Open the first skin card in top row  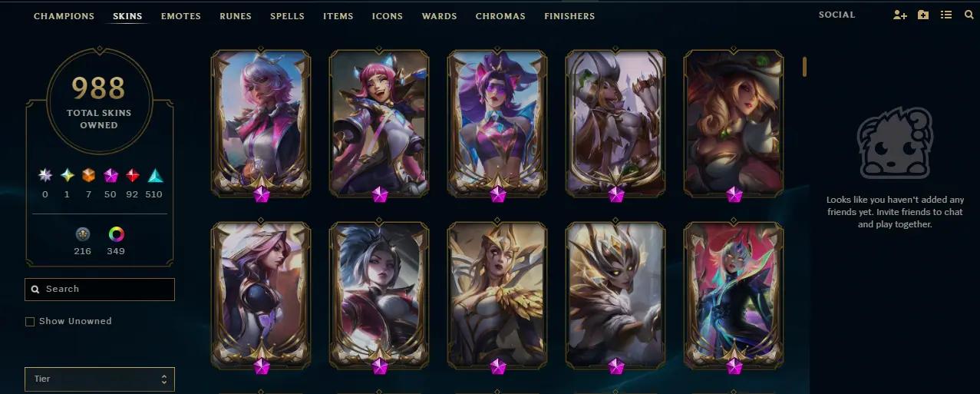[x=261, y=123]
